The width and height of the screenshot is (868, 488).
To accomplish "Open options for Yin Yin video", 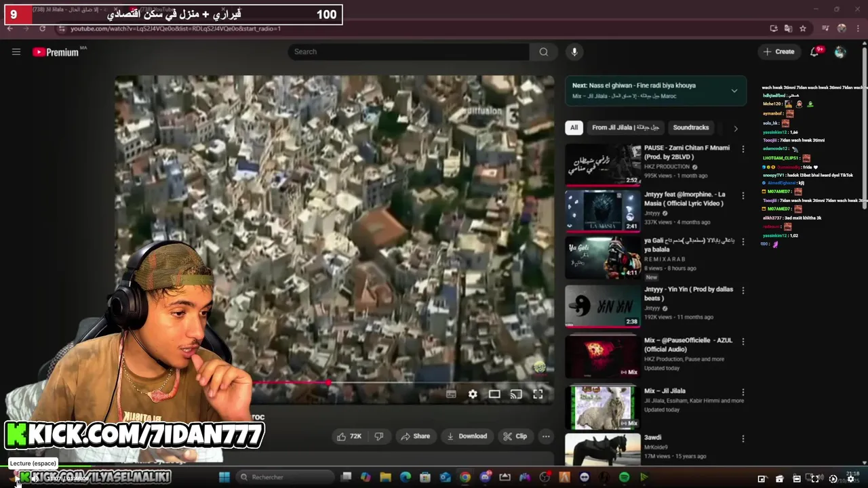I will (x=743, y=290).
